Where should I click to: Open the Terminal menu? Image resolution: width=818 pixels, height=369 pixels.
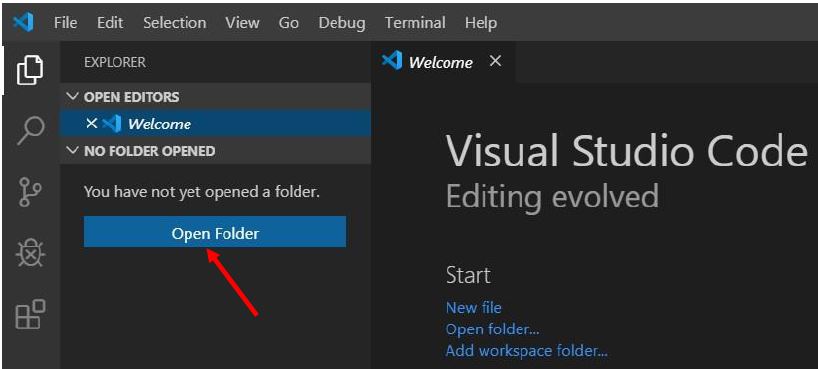(x=415, y=23)
